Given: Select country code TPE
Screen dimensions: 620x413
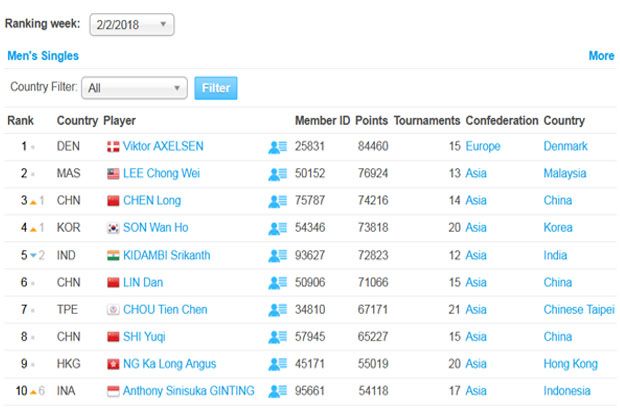Looking at the screenshot, I should coord(67,309).
